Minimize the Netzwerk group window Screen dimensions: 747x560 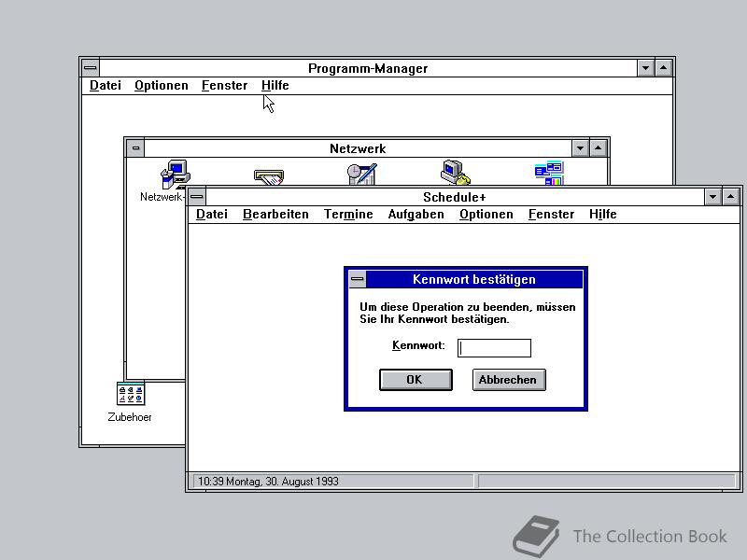coord(580,148)
